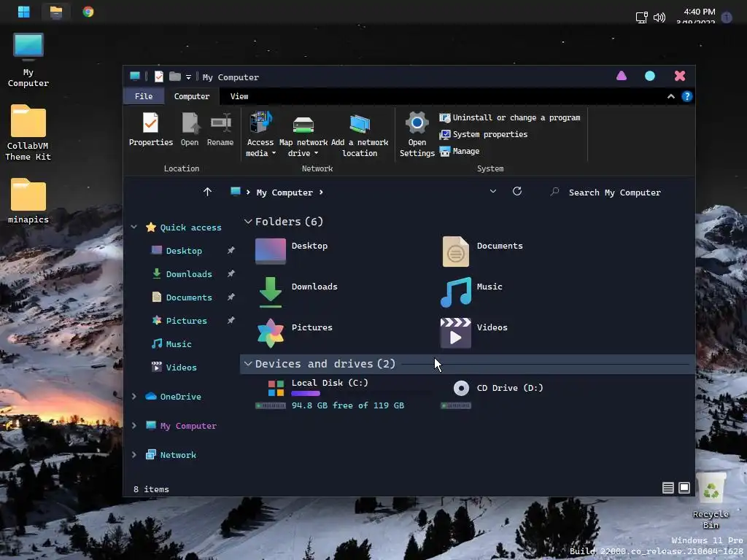Switch to the View ribbon tab
747x560 pixels.
(239, 96)
